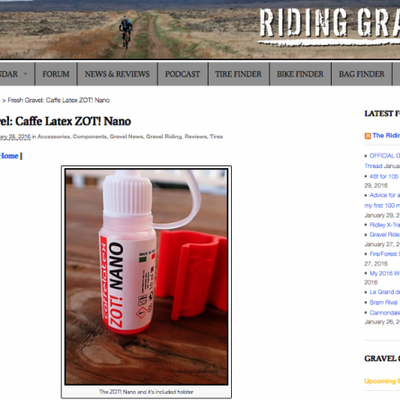Open the Bike Finder page
The width and height of the screenshot is (400, 400).
point(300,74)
